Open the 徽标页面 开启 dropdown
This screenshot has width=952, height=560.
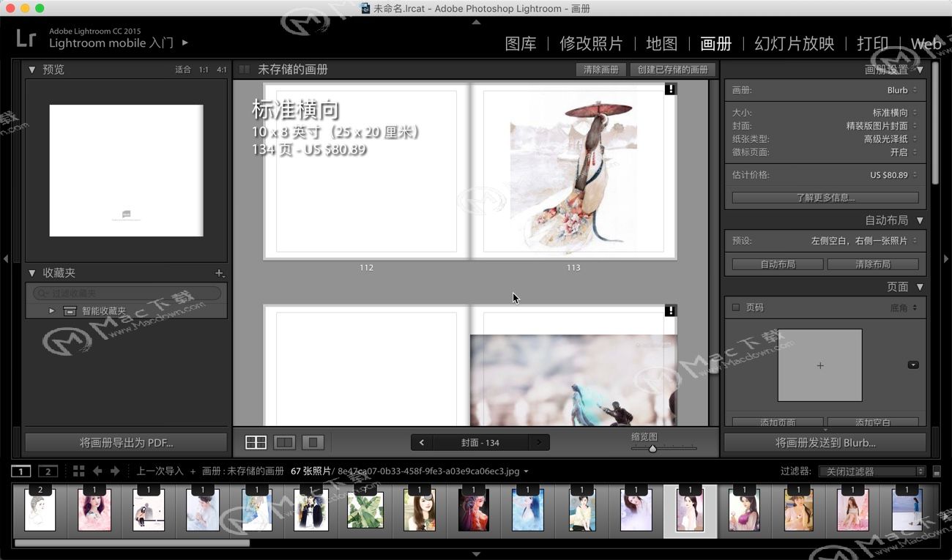(x=904, y=152)
